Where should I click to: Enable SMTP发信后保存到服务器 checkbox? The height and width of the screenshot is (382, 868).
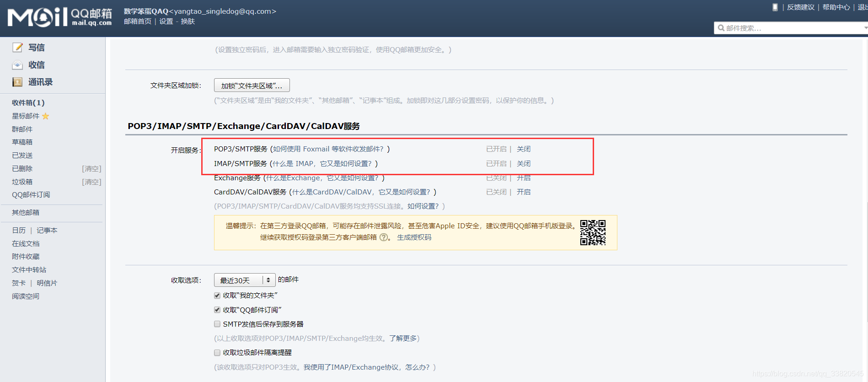(x=217, y=324)
